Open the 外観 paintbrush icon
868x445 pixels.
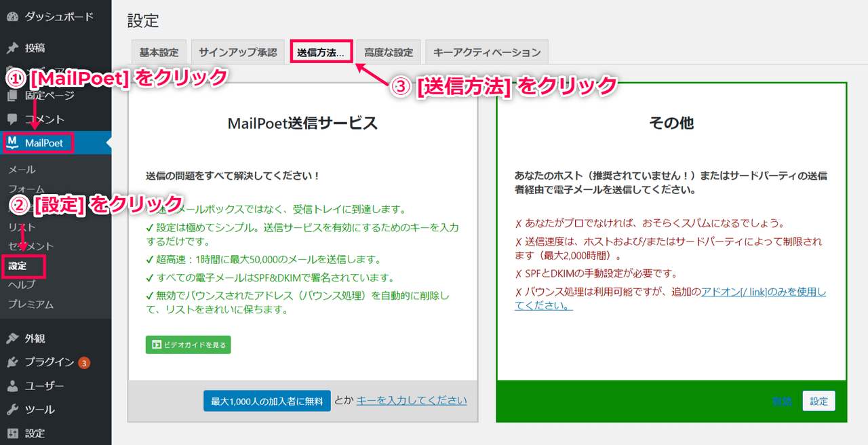pos(12,338)
